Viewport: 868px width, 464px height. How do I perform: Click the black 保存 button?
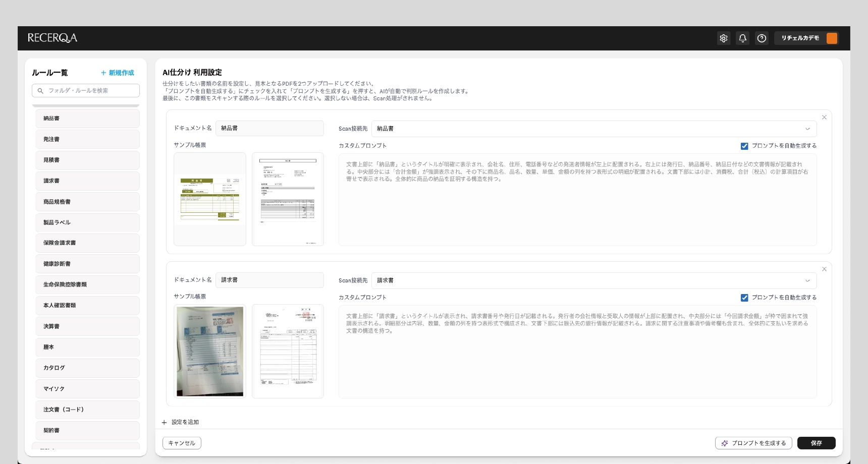[x=816, y=443]
